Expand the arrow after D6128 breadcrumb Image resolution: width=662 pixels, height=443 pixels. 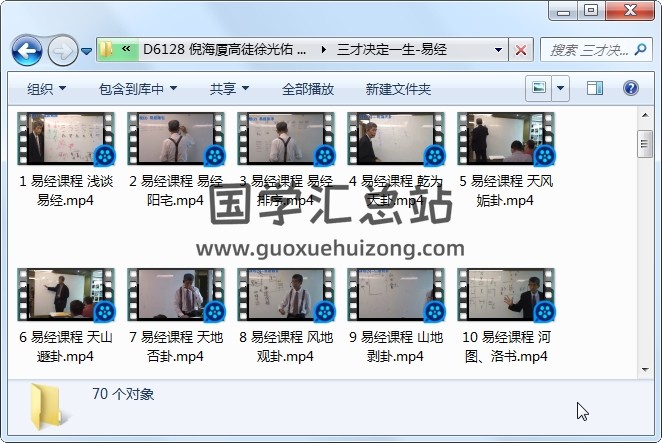pyautogui.click(x=323, y=49)
